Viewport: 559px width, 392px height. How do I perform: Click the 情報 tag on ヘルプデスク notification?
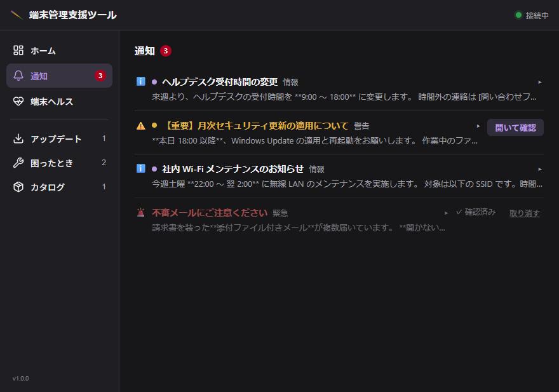pos(290,83)
